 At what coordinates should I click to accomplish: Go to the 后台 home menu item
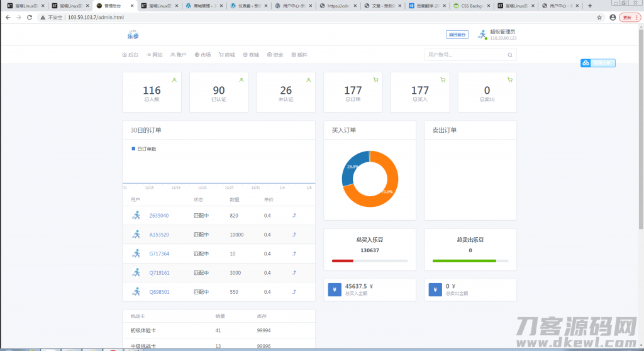coord(131,55)
